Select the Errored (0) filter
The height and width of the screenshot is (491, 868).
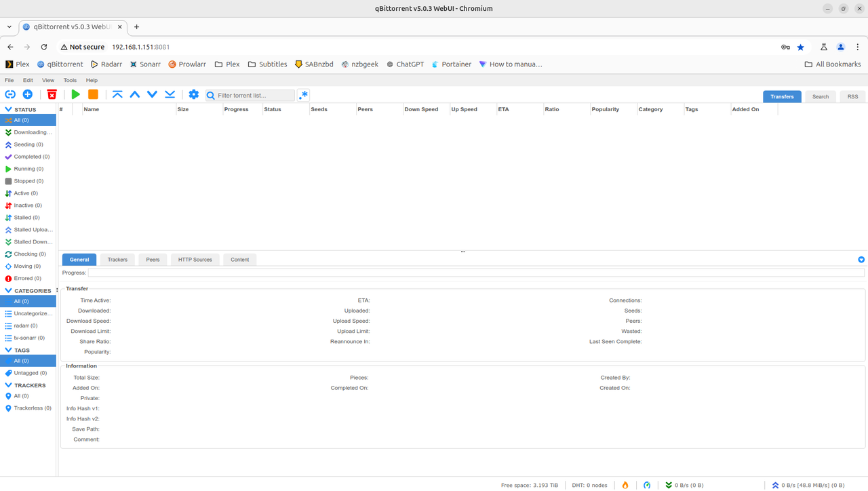(28, 279)
